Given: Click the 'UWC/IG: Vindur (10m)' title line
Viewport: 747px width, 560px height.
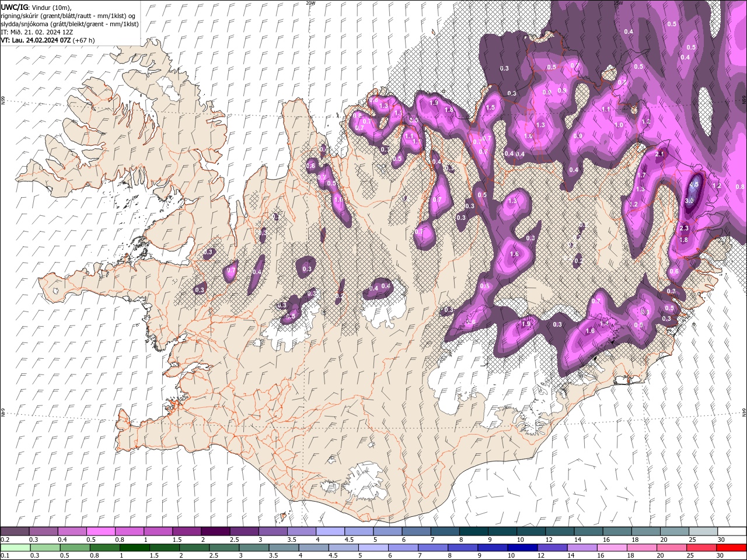Looking at the screenshot, I should pyautogui.click(x=36, y=7).
